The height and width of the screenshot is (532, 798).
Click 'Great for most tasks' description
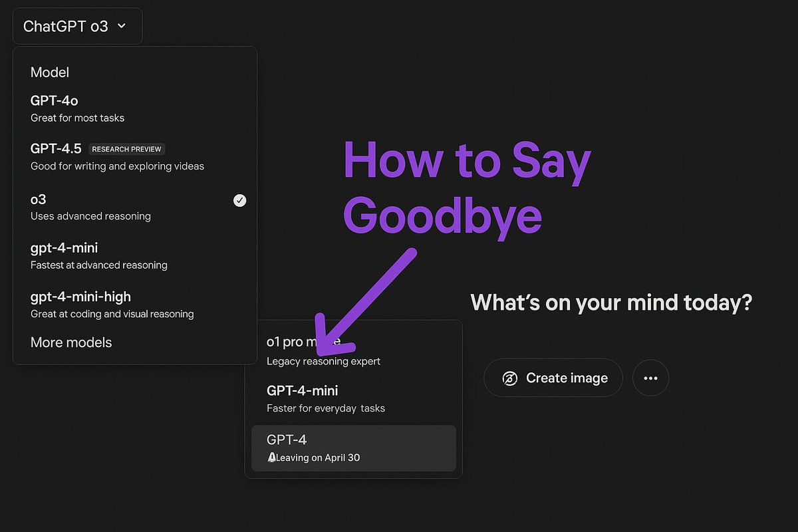click(x=77, y=118)
